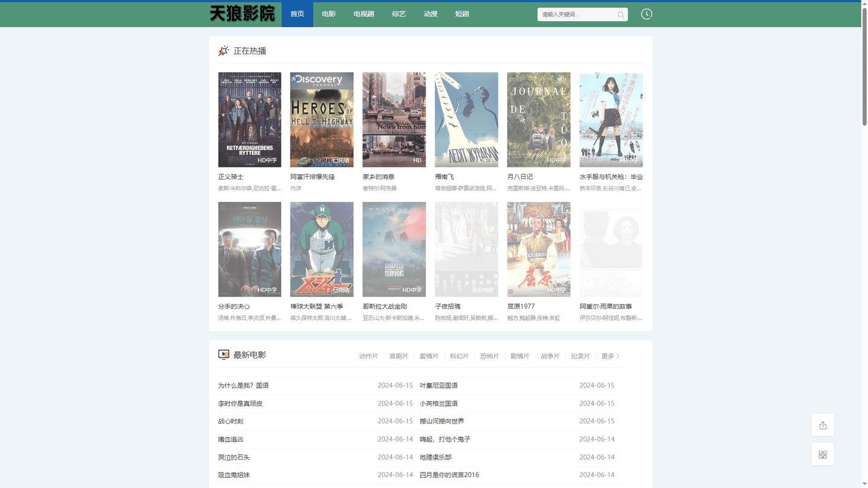Screen dimensions: 868x488
Task: Open 四月是你的谎言2016 in movie list
Action: [x=449, y=475]
